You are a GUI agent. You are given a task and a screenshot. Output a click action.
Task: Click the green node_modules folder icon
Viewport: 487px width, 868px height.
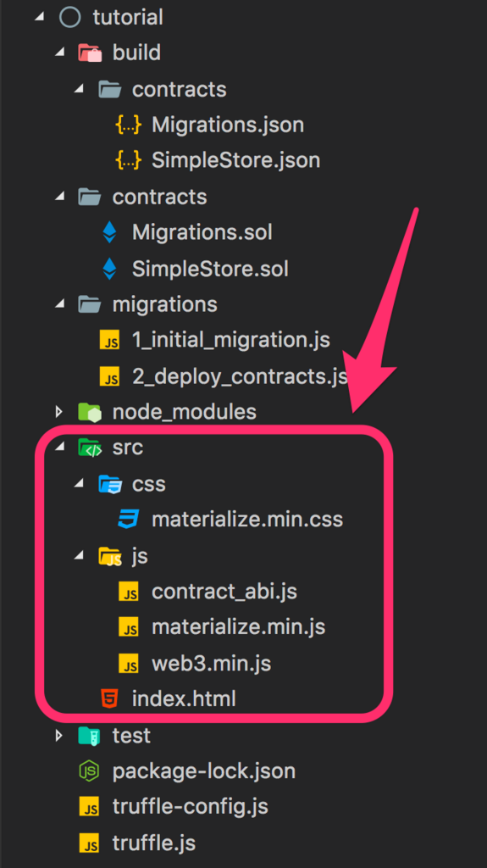pos(90,412)
